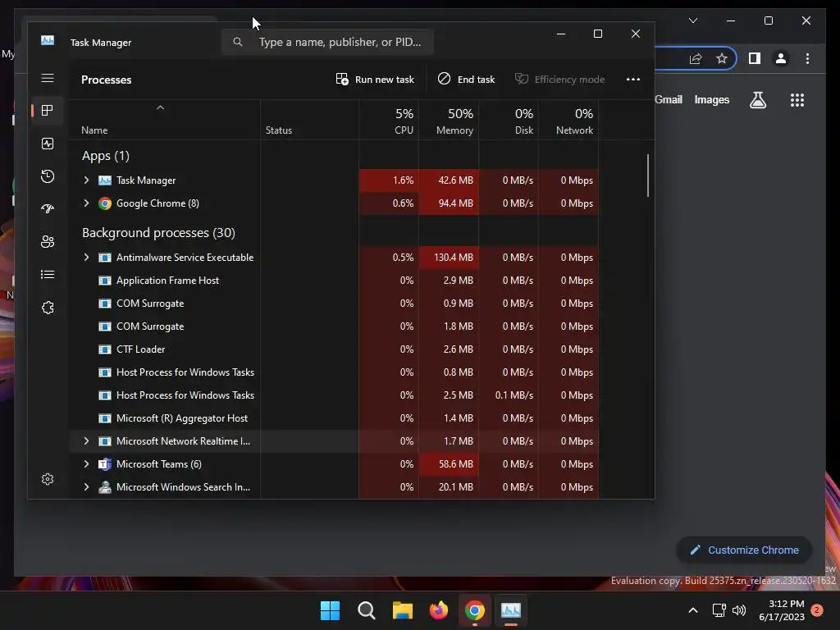Image resolution: width=840 pixels, height=630 pixels.
Task: Sort by the CPU column header
Action: 389,121
